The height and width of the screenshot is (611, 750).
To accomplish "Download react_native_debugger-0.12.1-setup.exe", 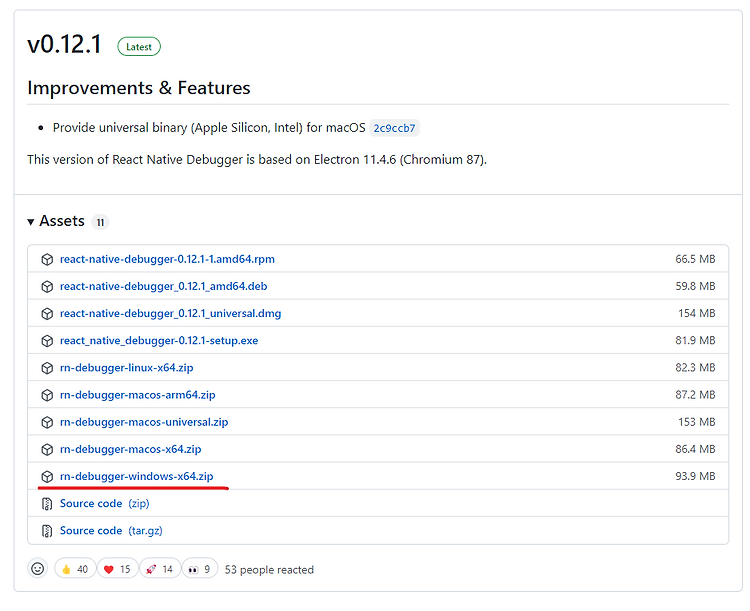I will (x=159, y=341).
